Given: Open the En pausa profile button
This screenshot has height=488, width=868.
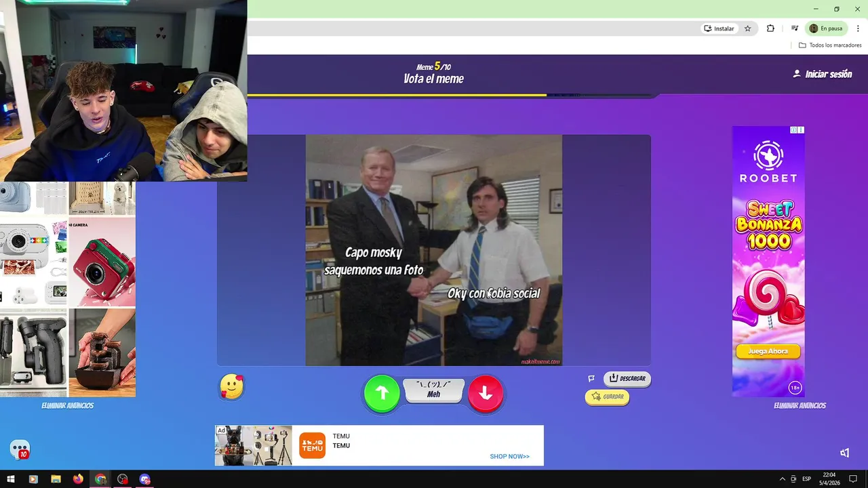Looking at the screenshot, I should [x=826, y=28].
